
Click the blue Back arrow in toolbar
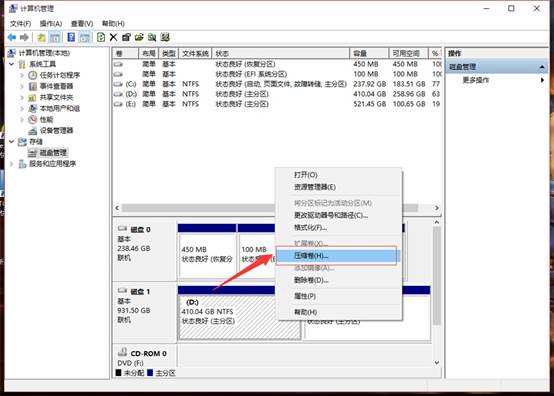point(12,37)
